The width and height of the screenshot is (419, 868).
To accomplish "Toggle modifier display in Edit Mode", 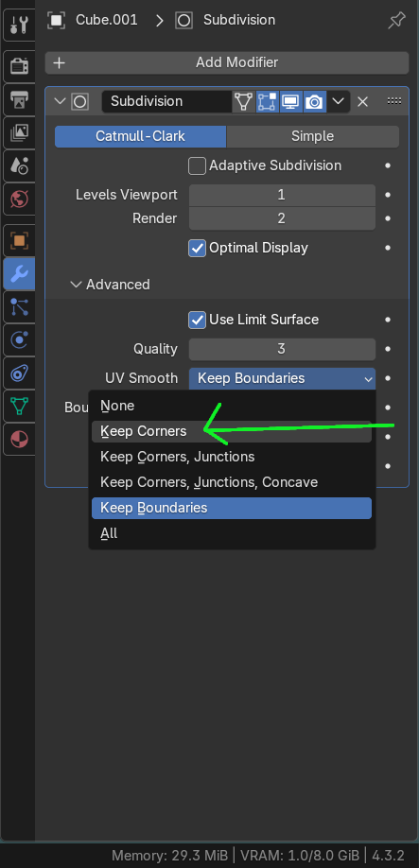I will (x=268, y=101).
